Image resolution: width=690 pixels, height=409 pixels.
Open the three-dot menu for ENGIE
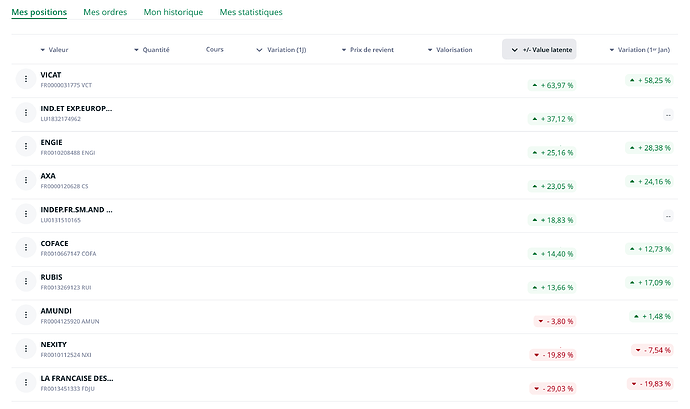click(x=26, y=146)
